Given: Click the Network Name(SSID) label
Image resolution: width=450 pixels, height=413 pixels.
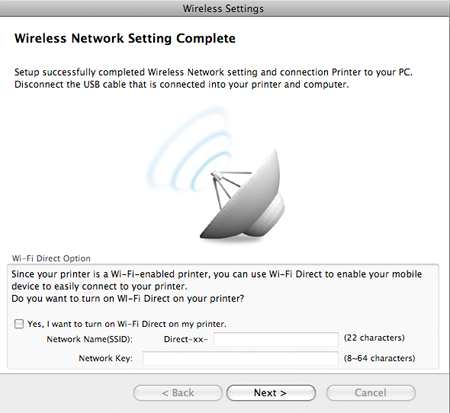Looking at the screenshot, I should pos(89,339).
